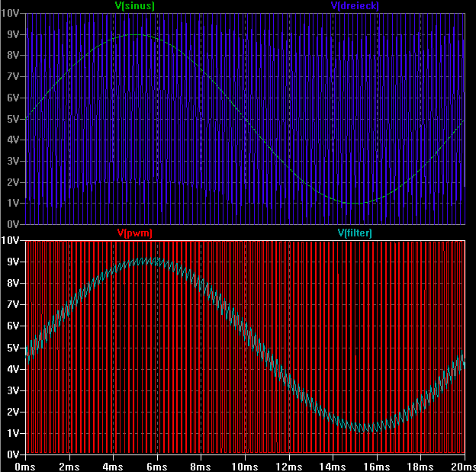Click the 1V label on lower plot axis
The height and width of the screenshot is (472, 476).
click(x=13, y=433)
